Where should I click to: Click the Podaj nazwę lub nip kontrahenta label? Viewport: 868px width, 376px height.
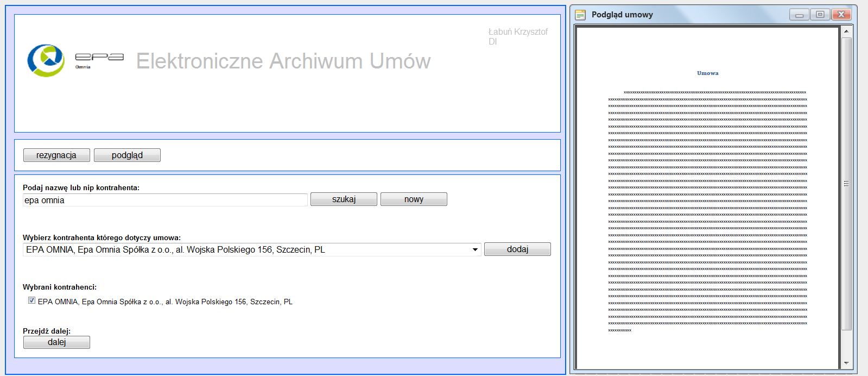81,187
